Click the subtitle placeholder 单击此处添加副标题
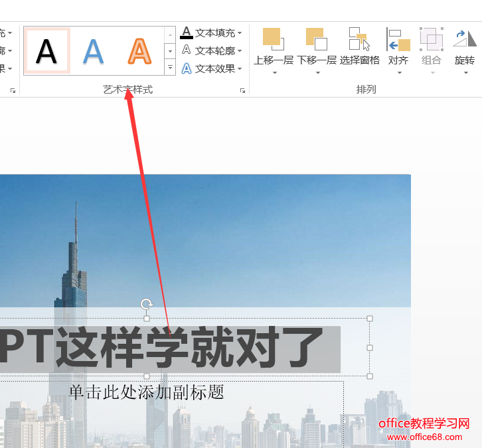Viewport: 482px width, 448px height. 146,392
